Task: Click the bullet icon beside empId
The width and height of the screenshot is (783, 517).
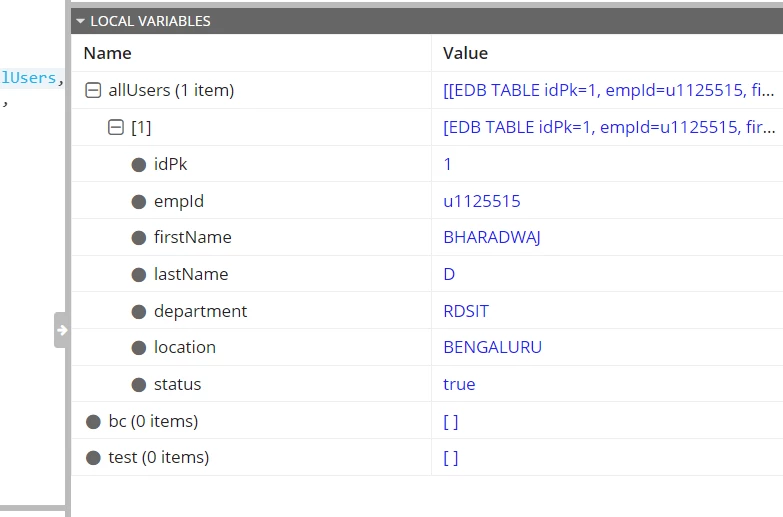Action: coord(139,202)
